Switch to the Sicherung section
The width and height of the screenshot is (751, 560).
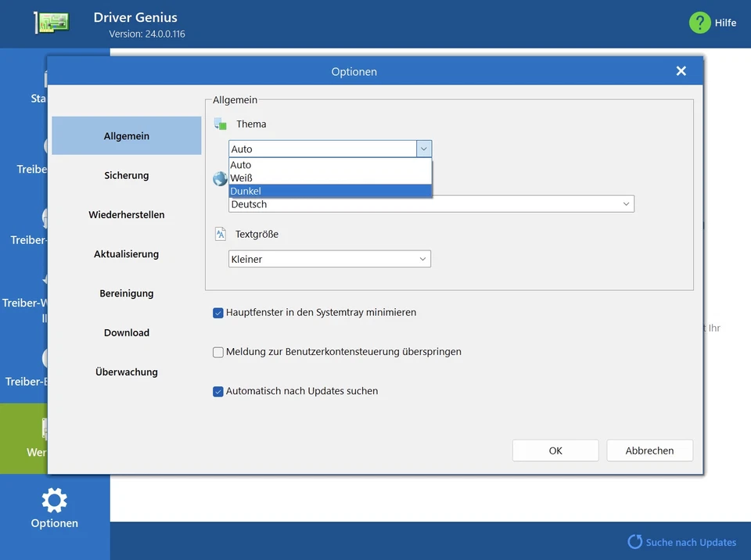pyautogui.click(x=126, y=175)
